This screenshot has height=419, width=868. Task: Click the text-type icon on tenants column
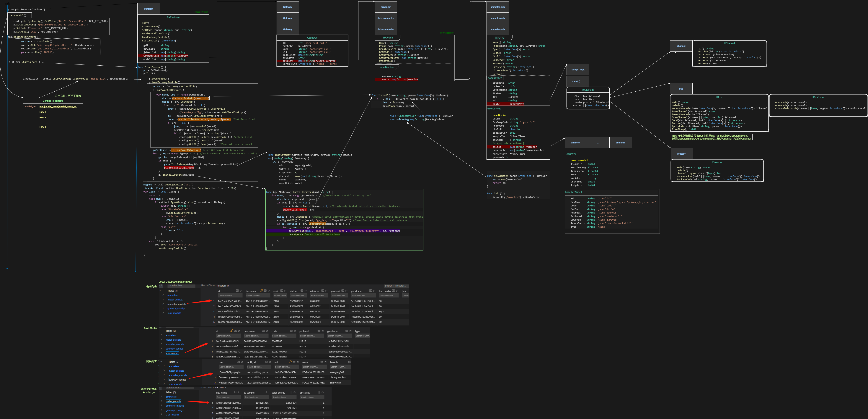click(349, 362)
